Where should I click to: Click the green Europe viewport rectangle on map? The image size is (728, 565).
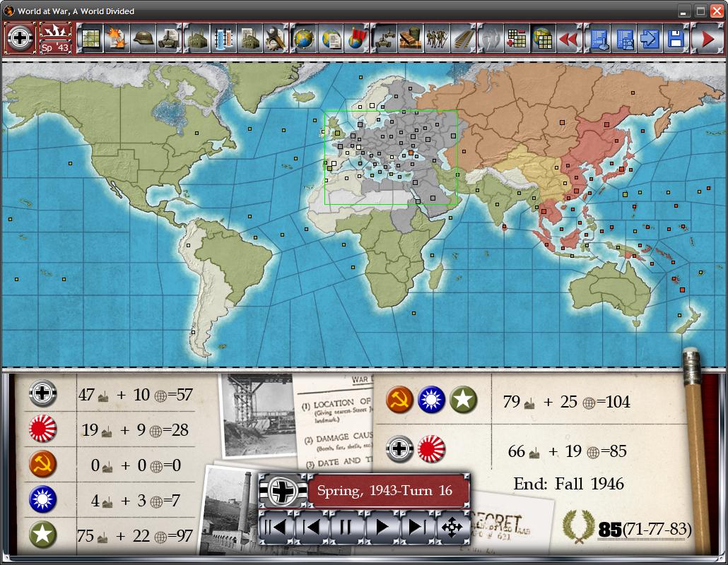click(391, 157)
